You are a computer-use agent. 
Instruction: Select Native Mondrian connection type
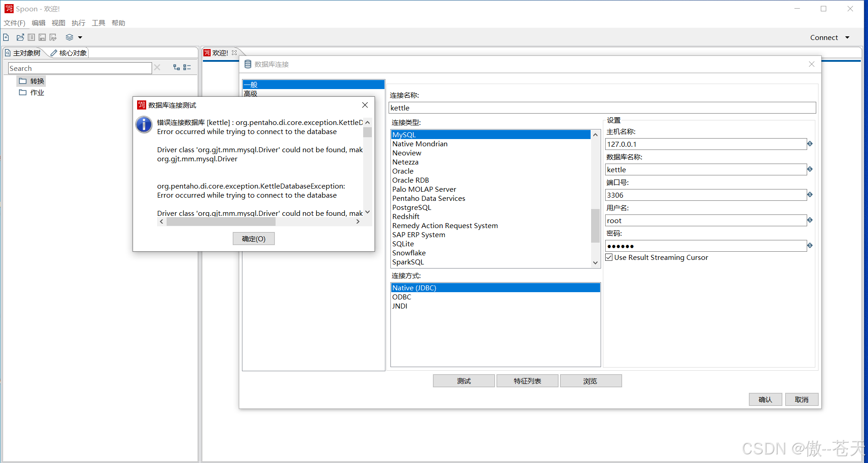coord(491,144)
